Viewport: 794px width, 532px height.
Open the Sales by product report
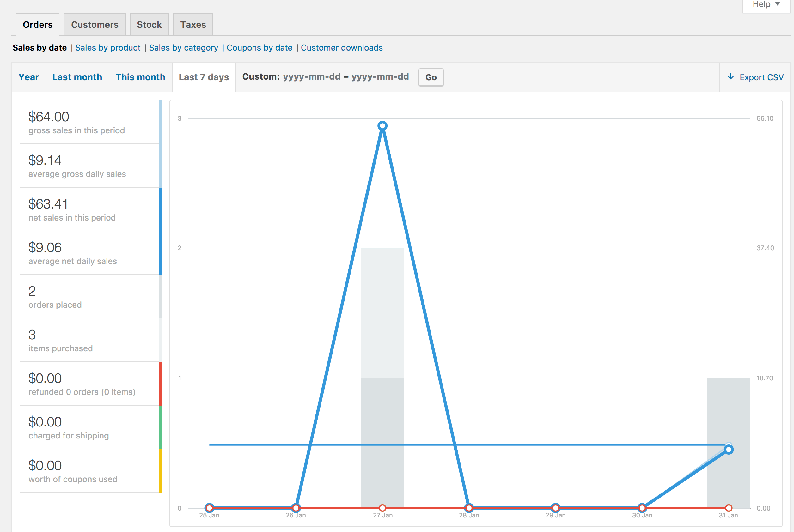(107, 48)
